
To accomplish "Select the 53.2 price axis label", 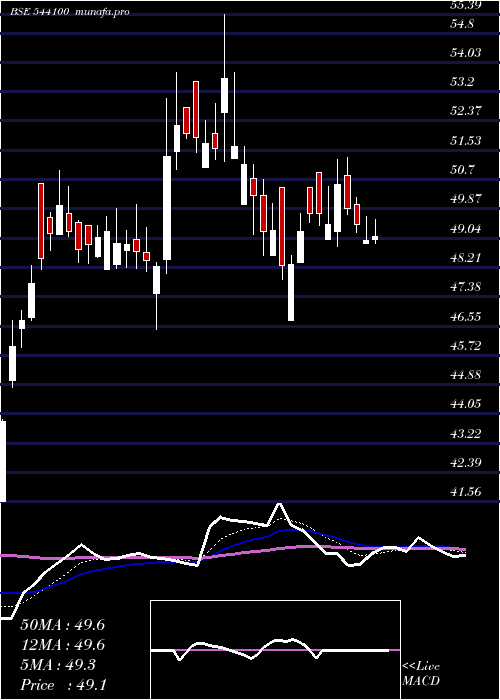I will click(462, 82).
